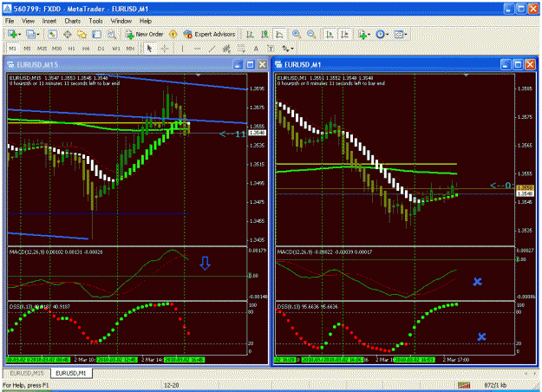542x392 pixels.
Task: Open the Data Window crosshair icon
Action: point(68,34)
